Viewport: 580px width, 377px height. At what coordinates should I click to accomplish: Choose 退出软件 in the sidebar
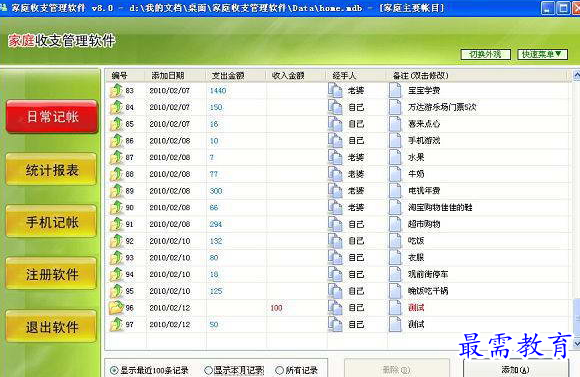coord(52,326)
